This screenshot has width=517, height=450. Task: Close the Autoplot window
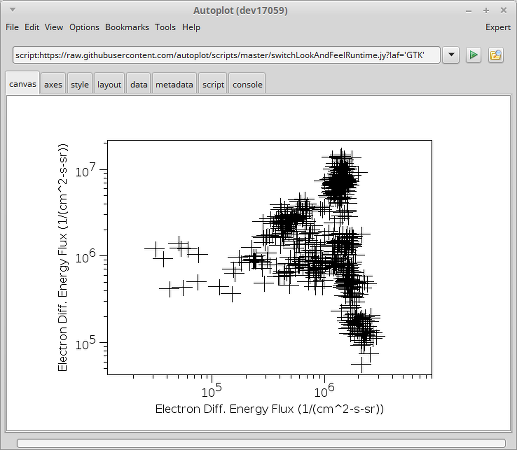pos(503,11)
